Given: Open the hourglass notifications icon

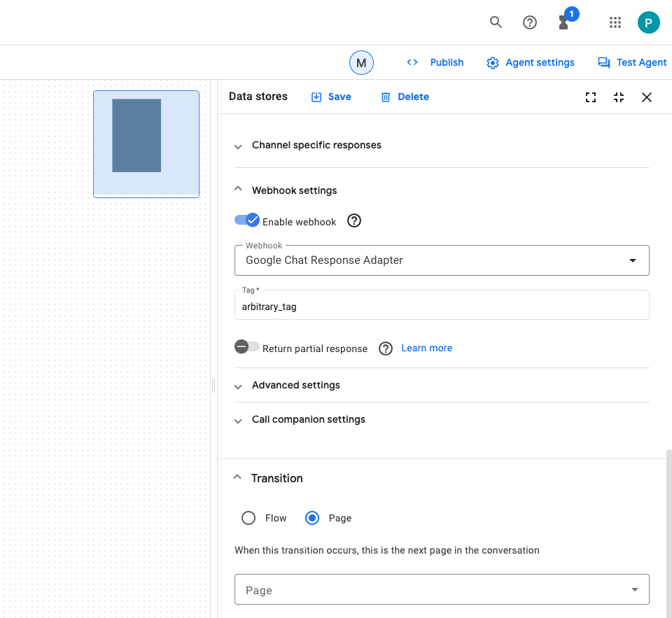Looking at the screenshot, I should pos(563,22).
